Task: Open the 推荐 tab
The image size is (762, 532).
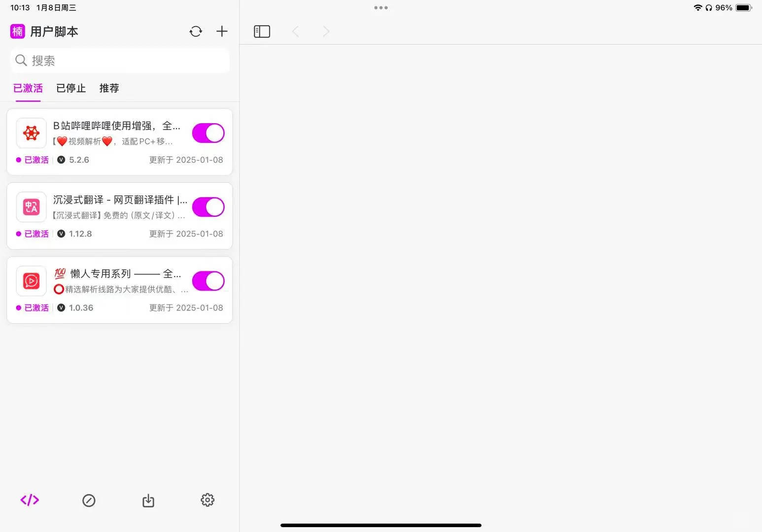Action: [x=108, y=88]
